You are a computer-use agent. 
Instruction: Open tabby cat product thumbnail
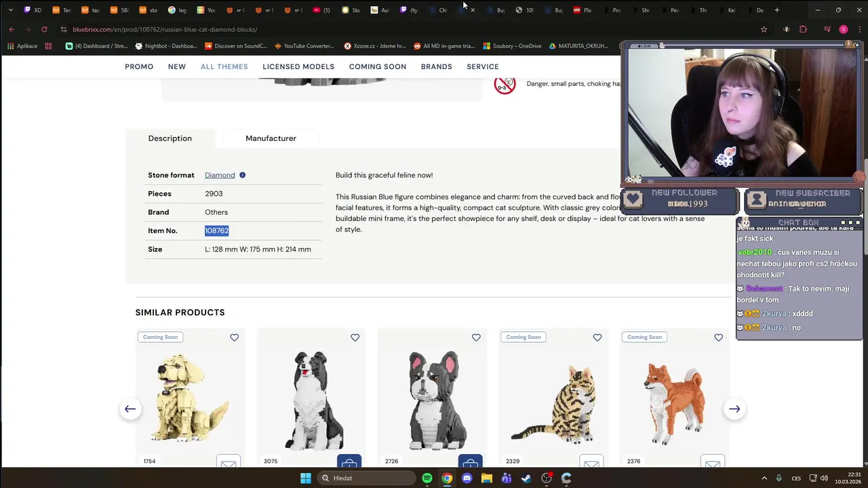point(553,405)
